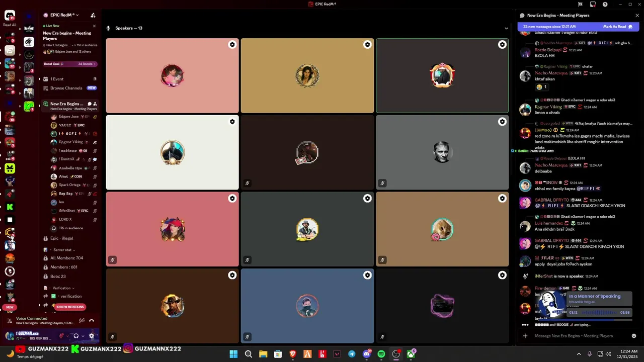Click the YouTube logo in bottom overlay

coord(21,349)
